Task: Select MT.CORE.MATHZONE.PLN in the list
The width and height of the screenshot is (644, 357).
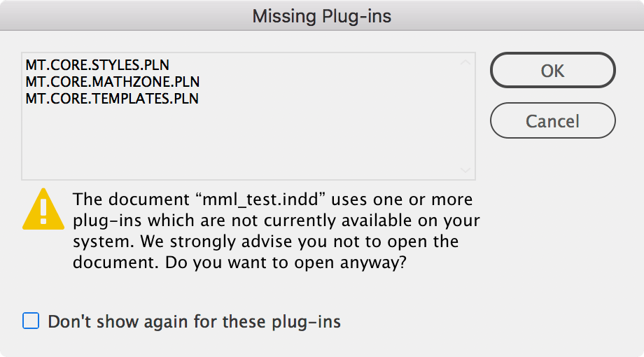Action: [x=113, y=82]
